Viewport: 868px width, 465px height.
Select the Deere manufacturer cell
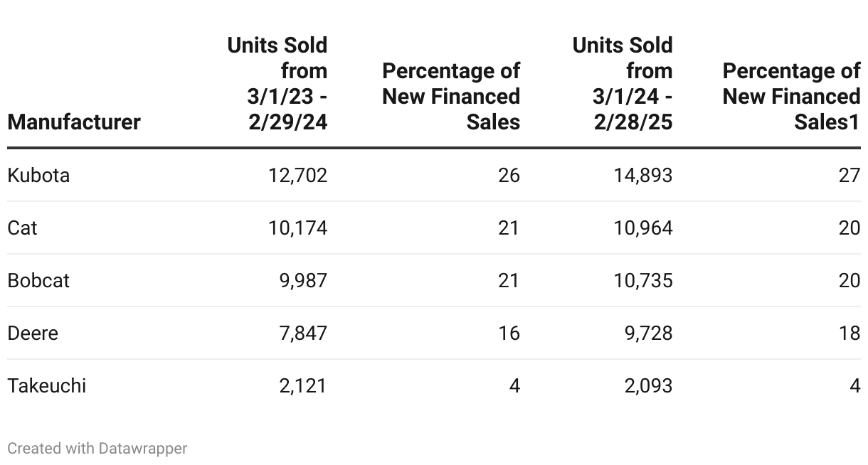[x=33, y=333]
